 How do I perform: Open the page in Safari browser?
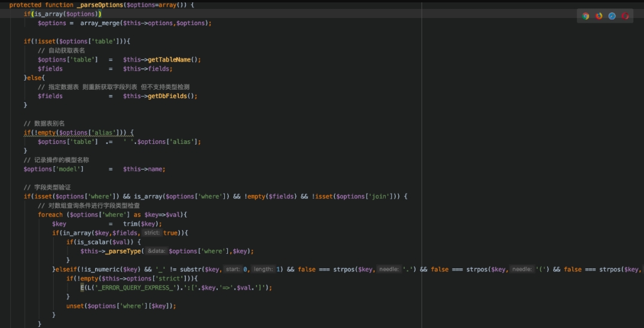click(x=612, y=16)
